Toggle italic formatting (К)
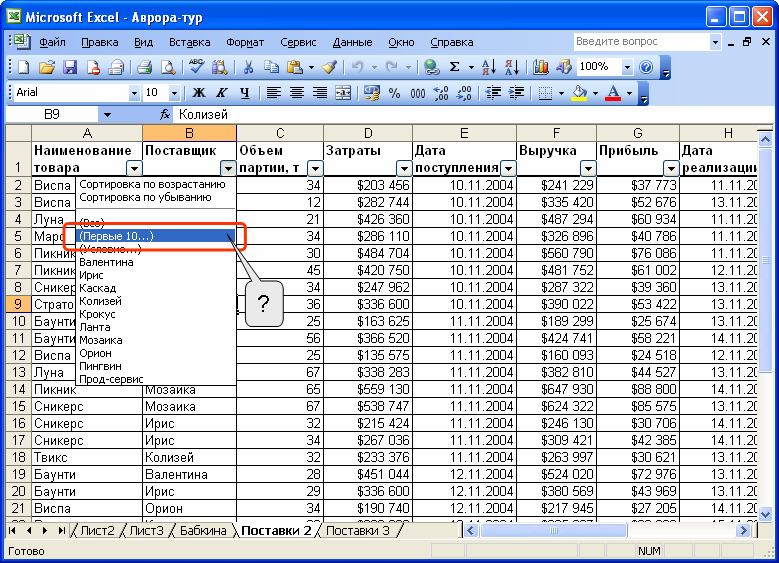The height and width of the screenshot is (563, 779). 220,93
